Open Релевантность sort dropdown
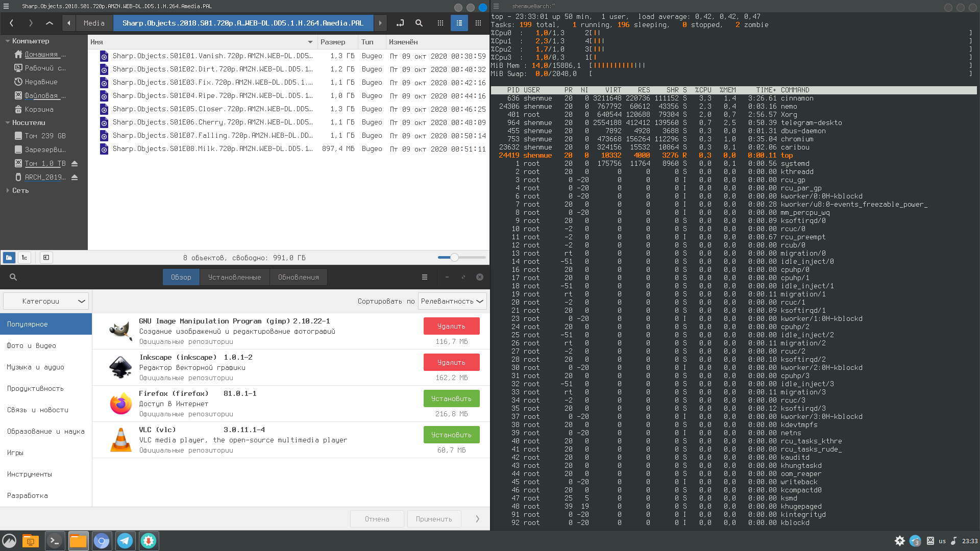Screen dimensions: 980x551 [x=452, y=302]
